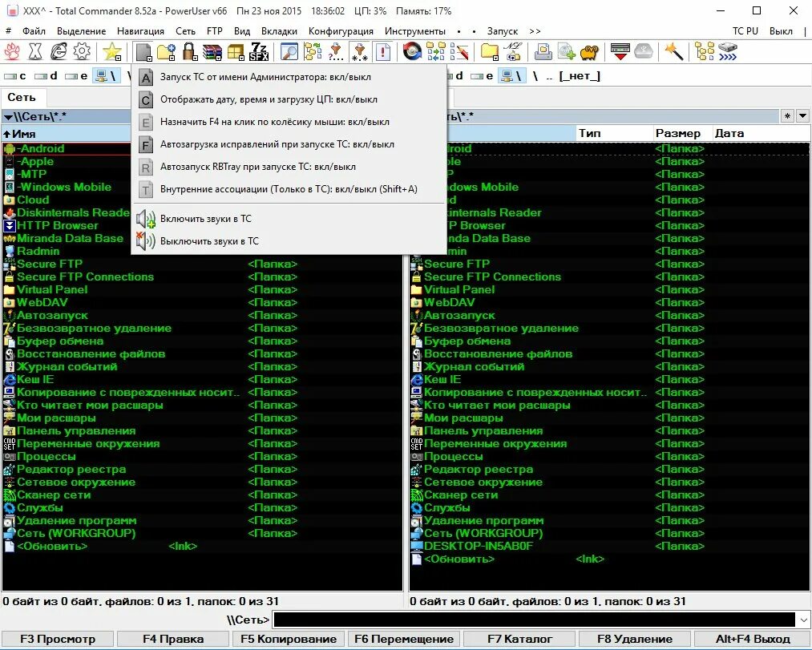Click the gear settings toolbar icon

(82, 52)
